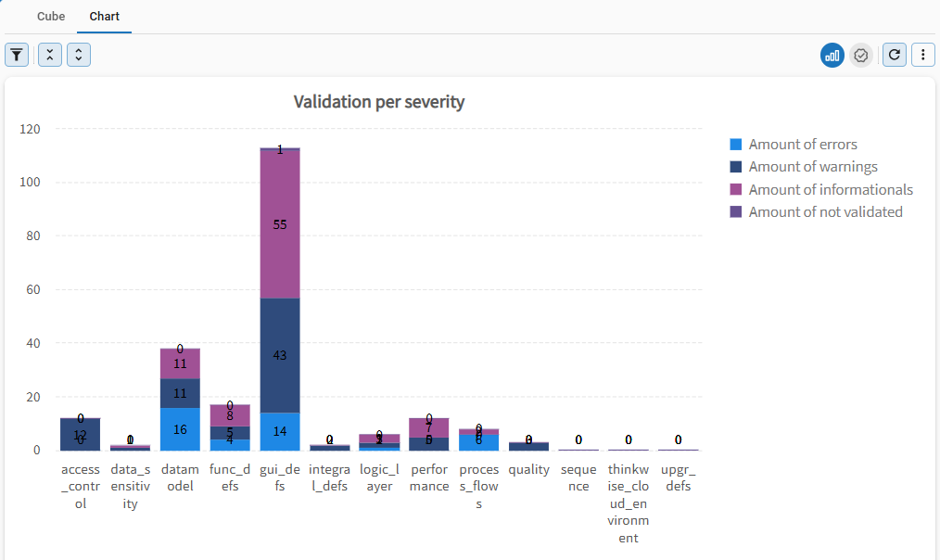The height and width of the screenshot is (560, 940).
Task: Click the logic_layer axis label
Action: tap(379, 477)
